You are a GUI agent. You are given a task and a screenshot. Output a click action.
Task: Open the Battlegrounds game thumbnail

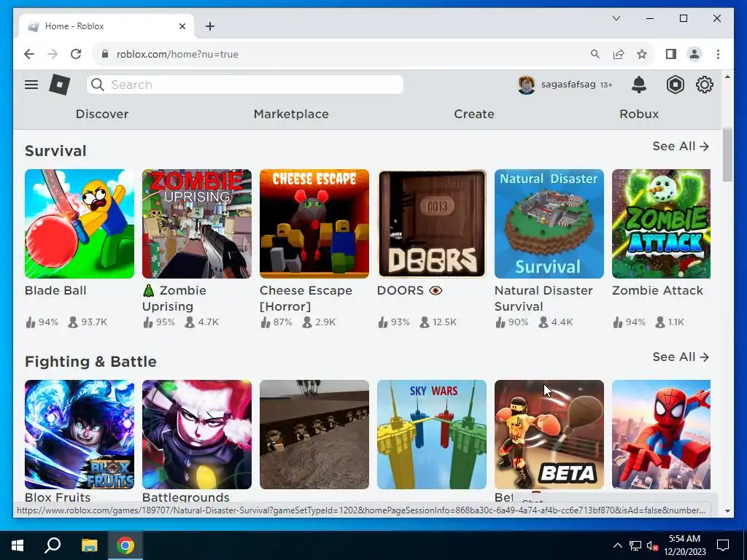[x=197, y=435]
